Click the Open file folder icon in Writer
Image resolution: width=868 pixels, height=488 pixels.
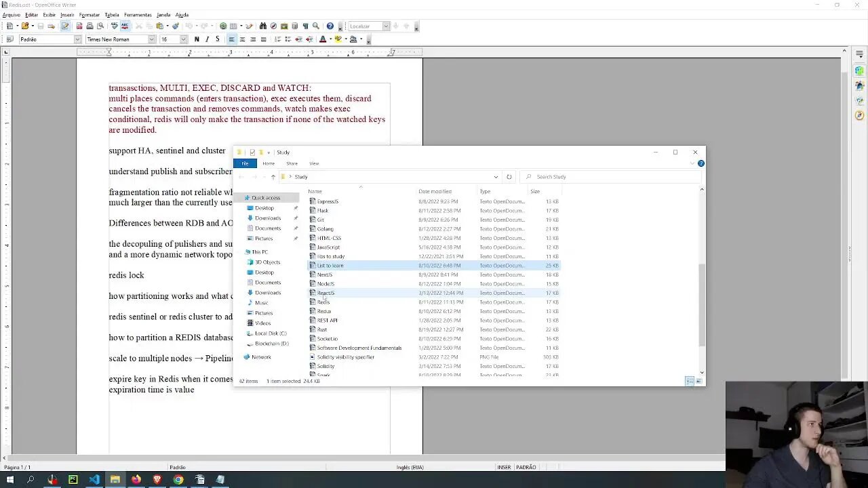pos(25,26)
